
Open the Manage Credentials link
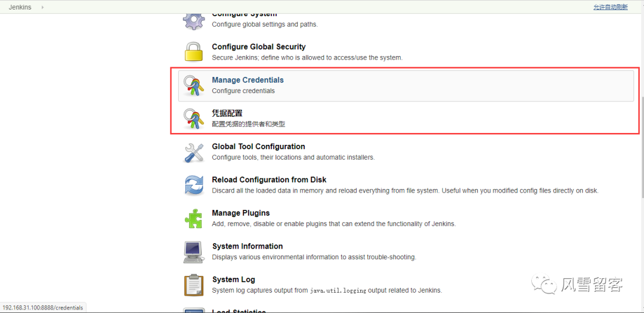(247, 80)
